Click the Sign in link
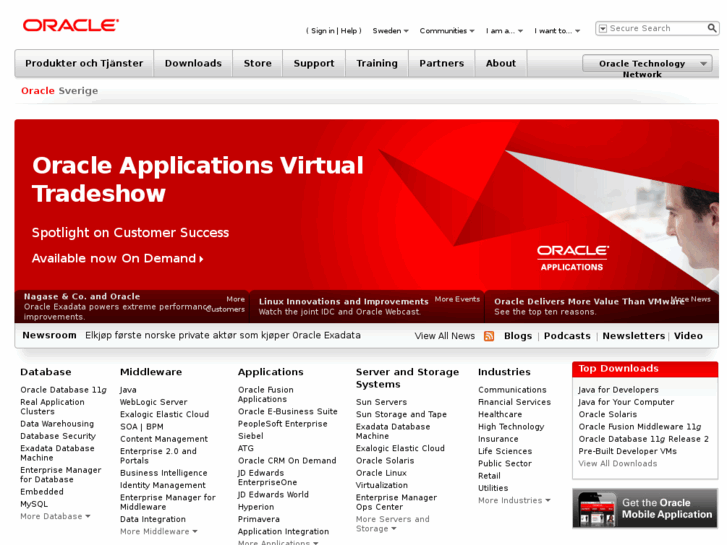 click(322, 31)
